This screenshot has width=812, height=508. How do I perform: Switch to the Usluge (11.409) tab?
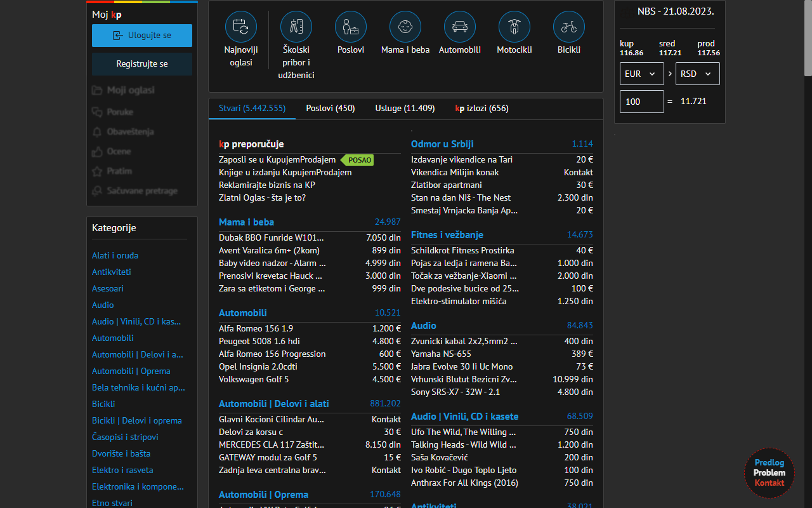tap(405, 108)
